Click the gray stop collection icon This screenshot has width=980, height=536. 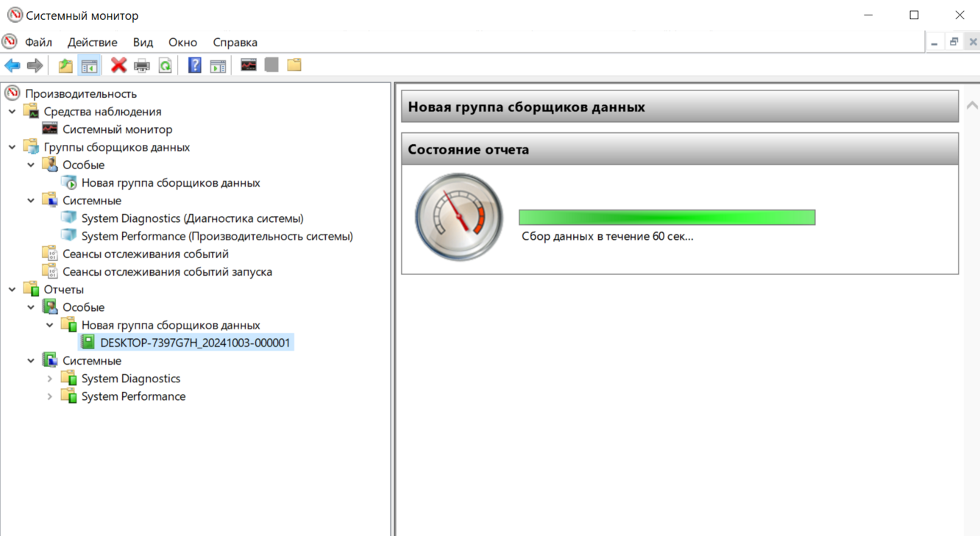pos(271,65)
